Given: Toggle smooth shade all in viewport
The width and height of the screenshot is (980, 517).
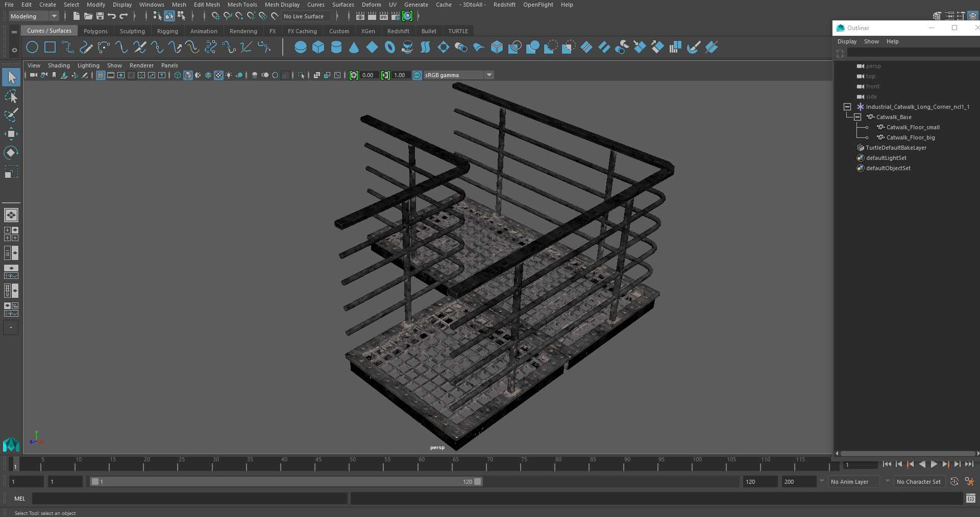Looking at the screenshot, I should [188, 75].
